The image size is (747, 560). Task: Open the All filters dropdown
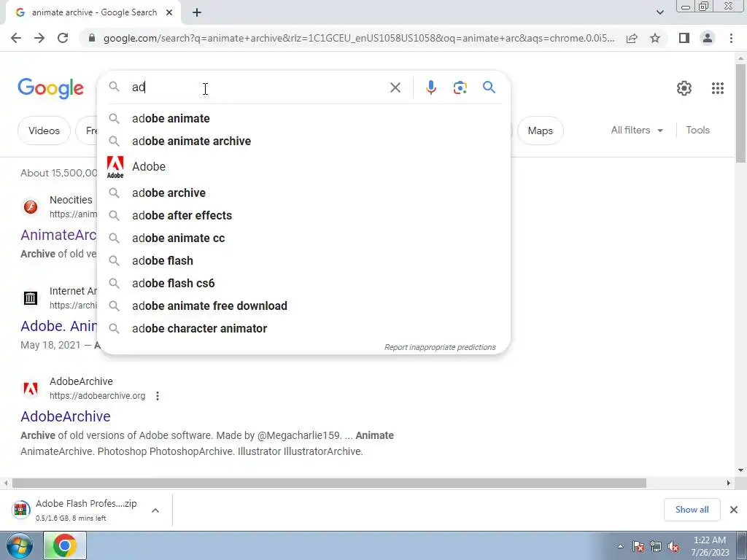637,130
